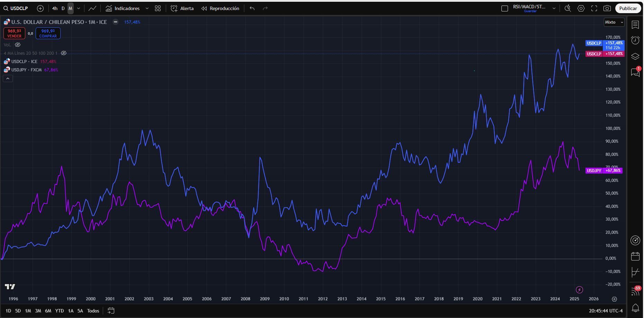Set date range to 6M
644x318 pixels.
pos(48,311)
